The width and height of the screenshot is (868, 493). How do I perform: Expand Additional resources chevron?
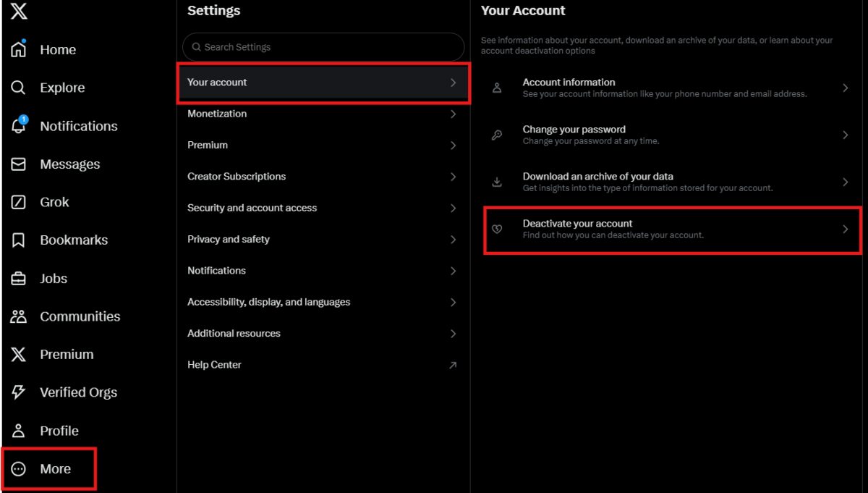(453, 334)
